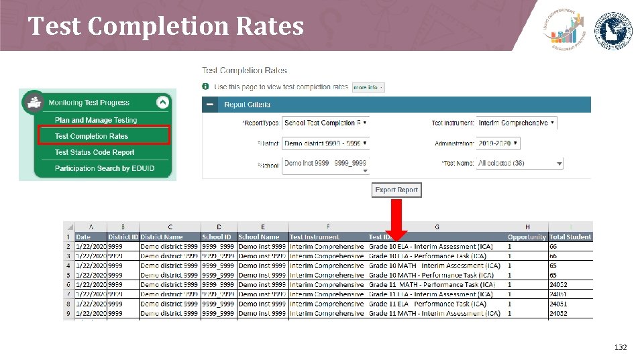
Task: Click the Export Report button
Action: click(396, 190)
